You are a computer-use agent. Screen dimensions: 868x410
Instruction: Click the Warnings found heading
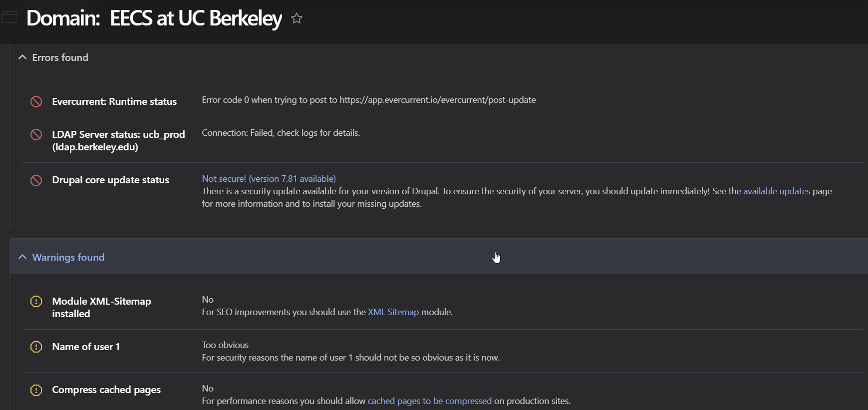[x=68, y=257]
